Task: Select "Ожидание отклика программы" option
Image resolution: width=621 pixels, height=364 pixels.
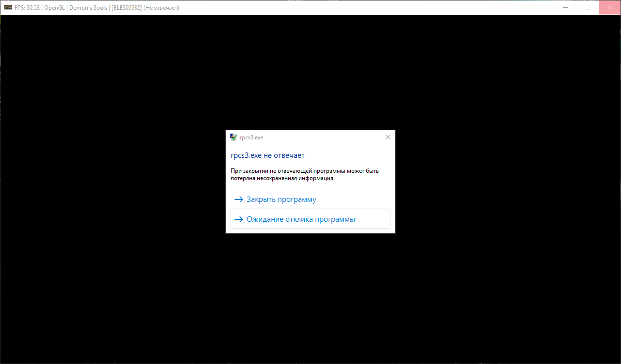Action: 310,219
